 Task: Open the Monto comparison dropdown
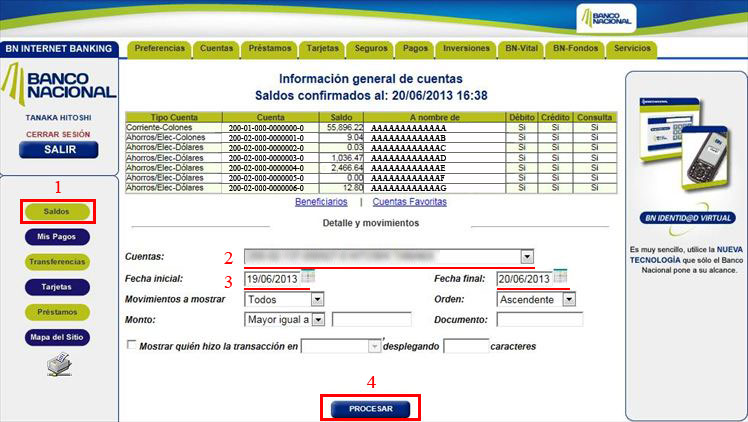(x=318, y=319)
